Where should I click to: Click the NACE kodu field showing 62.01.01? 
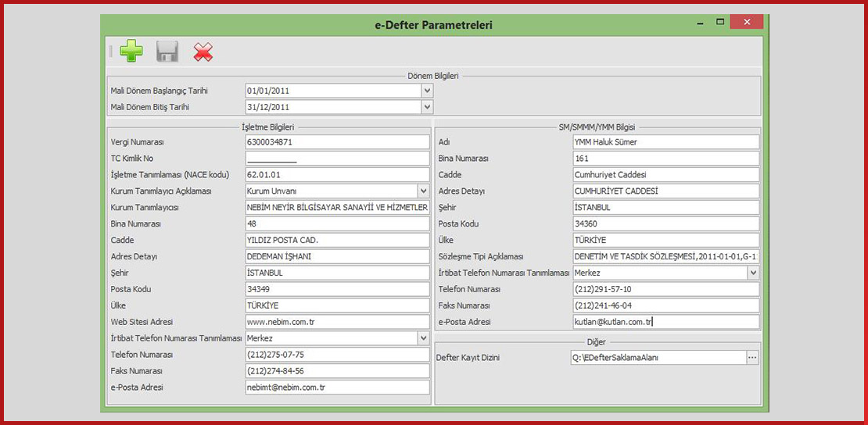tap(336, 174)
